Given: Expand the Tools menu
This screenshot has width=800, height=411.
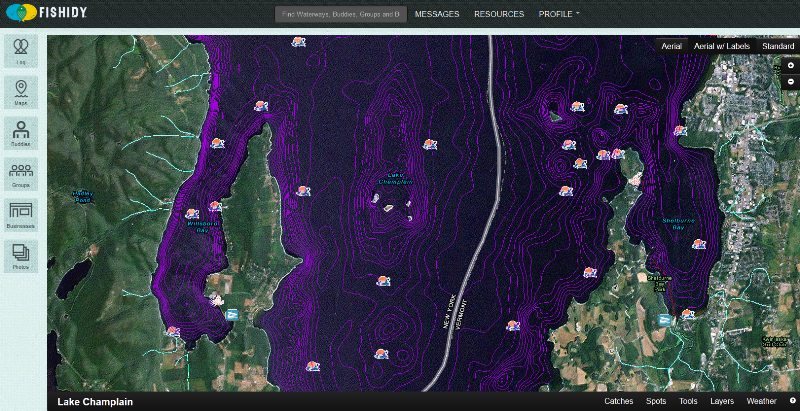Looking at the screenshot, I should 688,401.
